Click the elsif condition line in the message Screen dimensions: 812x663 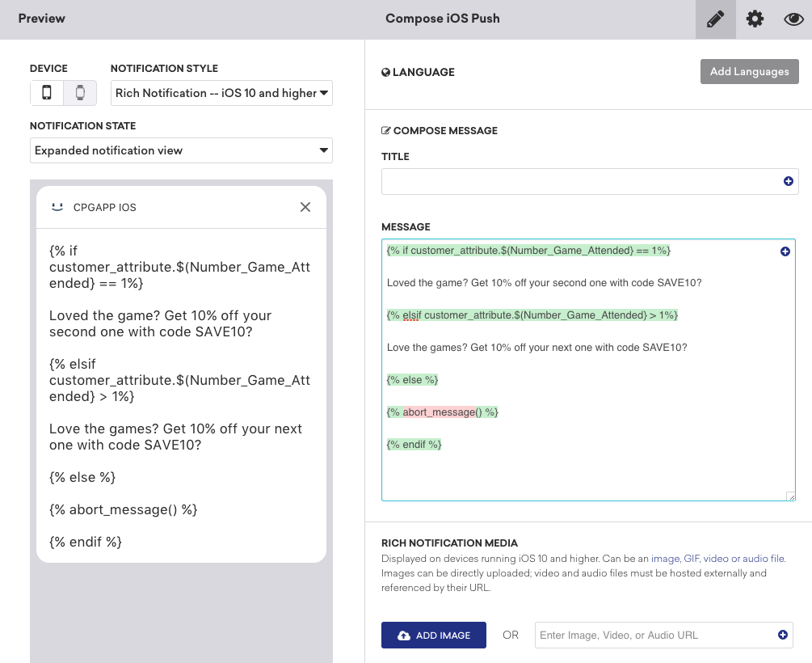coord(532,315)
